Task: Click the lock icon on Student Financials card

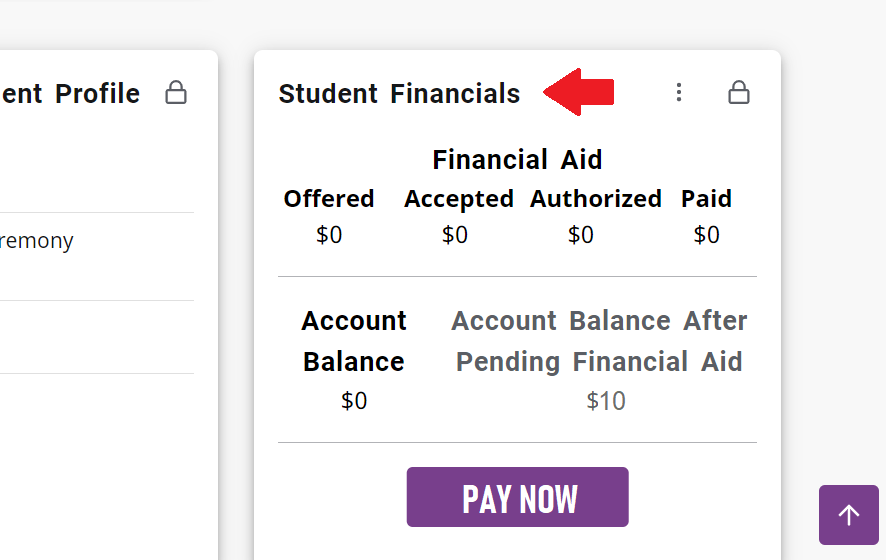Action: (x=739, y=93)
